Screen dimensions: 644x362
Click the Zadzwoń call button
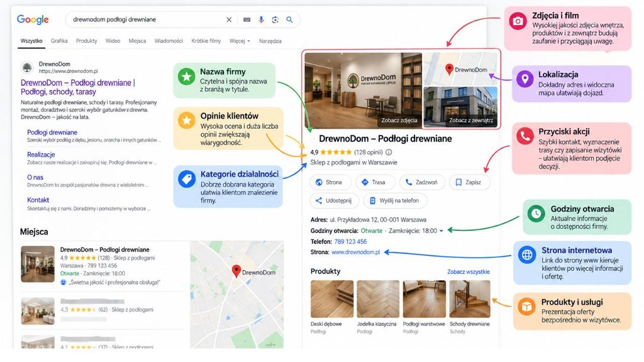pos(422,182)
